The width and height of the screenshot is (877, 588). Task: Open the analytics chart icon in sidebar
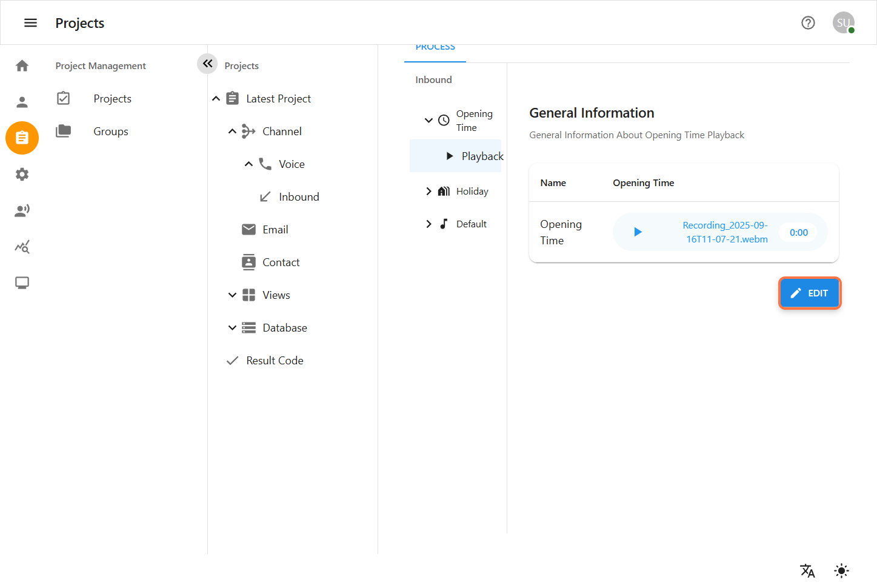(x=22, y=247)
